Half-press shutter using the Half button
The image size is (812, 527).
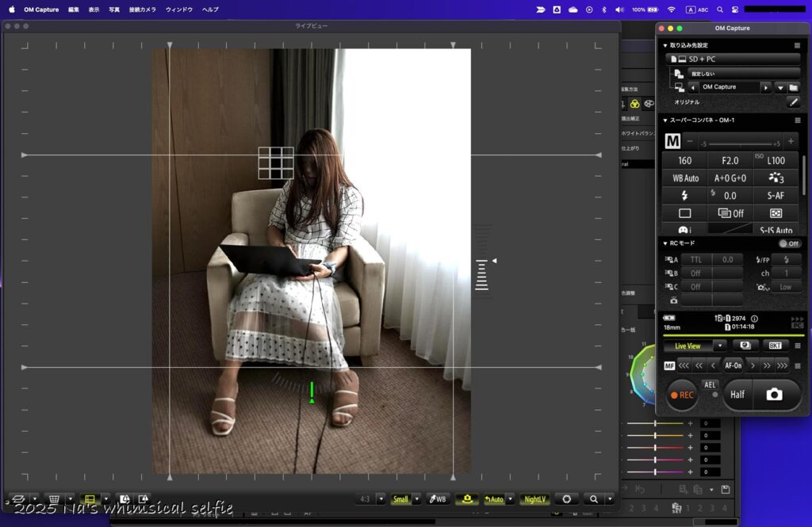coord(737,395)
